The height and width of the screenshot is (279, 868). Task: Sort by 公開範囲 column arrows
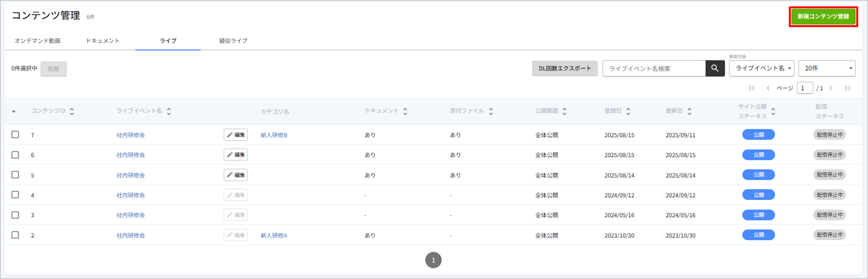[x=564, y=111]
